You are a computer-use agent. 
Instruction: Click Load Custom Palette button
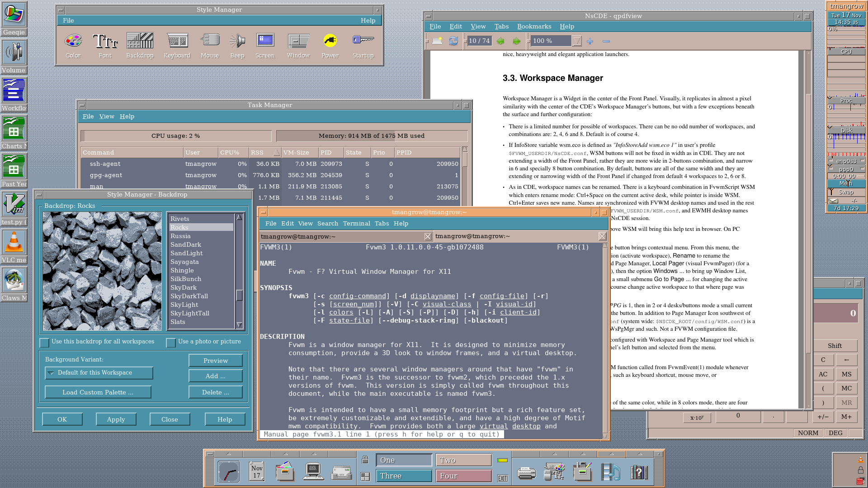coord(98,392)
